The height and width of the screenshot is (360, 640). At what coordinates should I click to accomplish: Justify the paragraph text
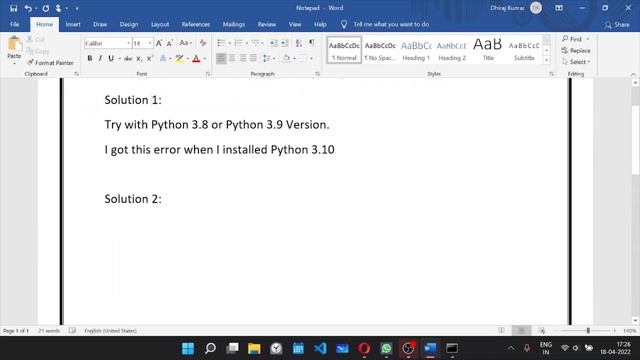coord(253,58)
